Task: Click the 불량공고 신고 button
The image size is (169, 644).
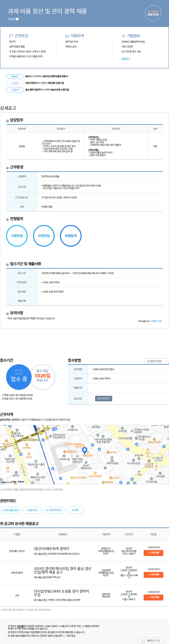Action: tap(151, 640)
